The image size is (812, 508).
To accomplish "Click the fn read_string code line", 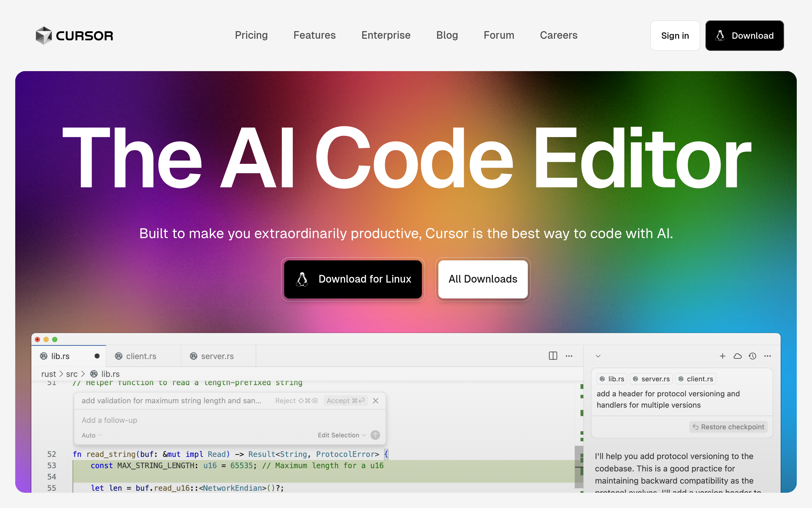I will pos(231,454).
